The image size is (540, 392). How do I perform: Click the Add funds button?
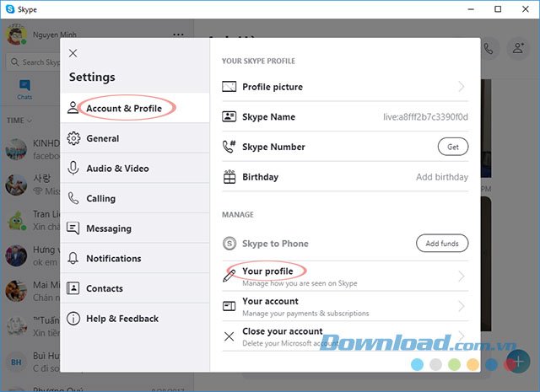pos(442,244)
